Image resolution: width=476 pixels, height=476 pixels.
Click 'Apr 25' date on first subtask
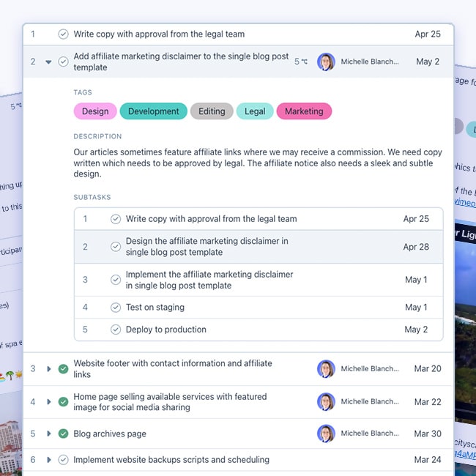point(416,219)
